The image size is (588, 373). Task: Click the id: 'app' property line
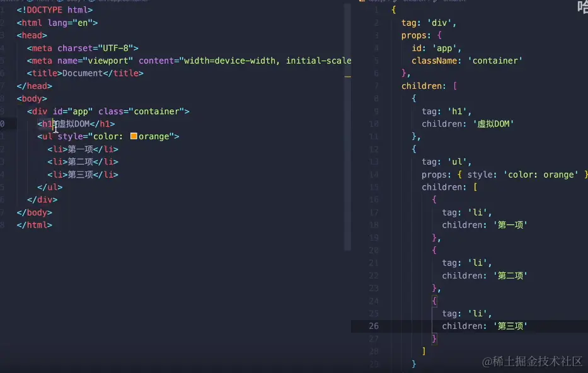(x=437, y=49)
